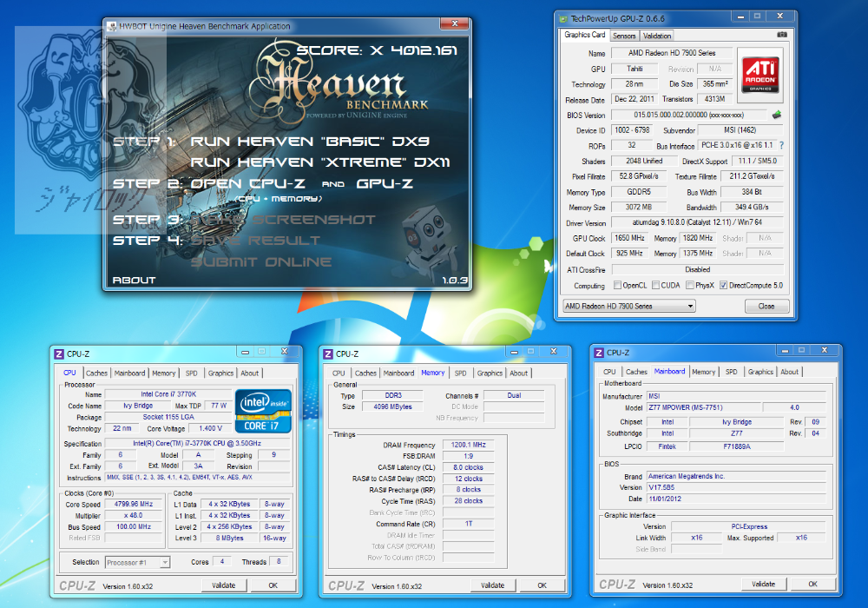Open SPD tab in the Memory CPU-Z window
The image size is (868, 608).
pyautogui.click(x=461, y=373)
